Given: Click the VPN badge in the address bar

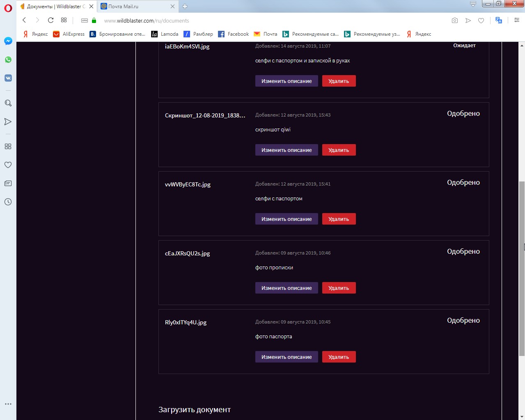Looking at the screenshot, I should click(85, 21).
